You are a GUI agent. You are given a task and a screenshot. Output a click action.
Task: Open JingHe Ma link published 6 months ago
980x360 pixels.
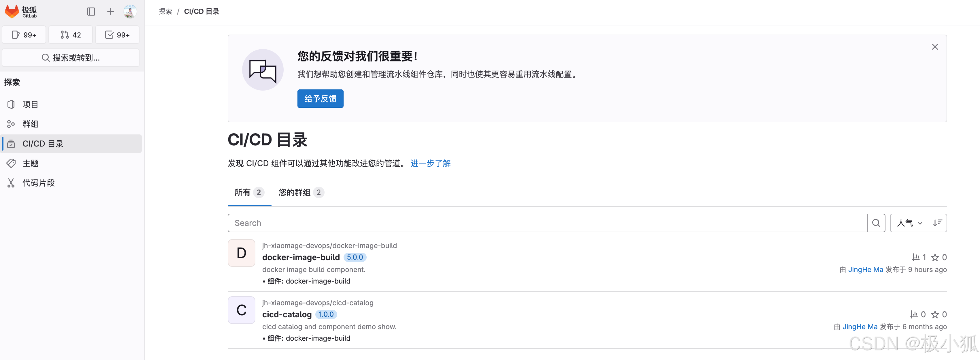[860, 327]
